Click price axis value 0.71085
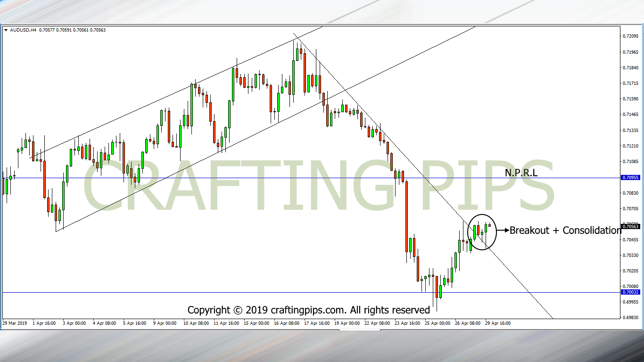Screen dimensions: 644x362 (630, 161)
